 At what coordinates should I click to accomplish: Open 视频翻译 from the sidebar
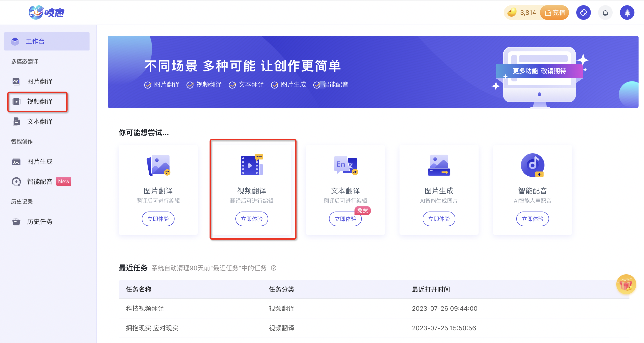(40, 102)
